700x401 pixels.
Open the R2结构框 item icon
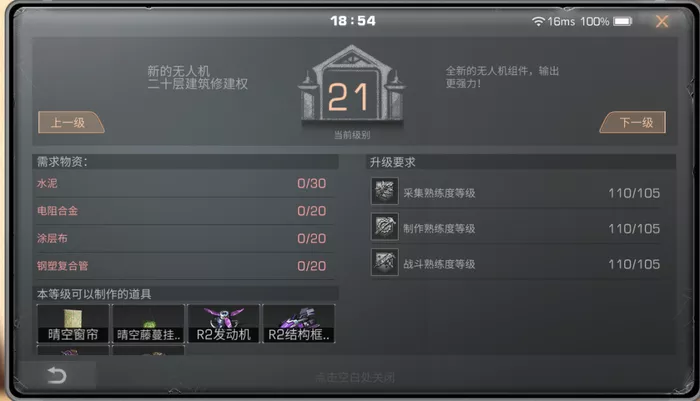[x=299, y=324]
